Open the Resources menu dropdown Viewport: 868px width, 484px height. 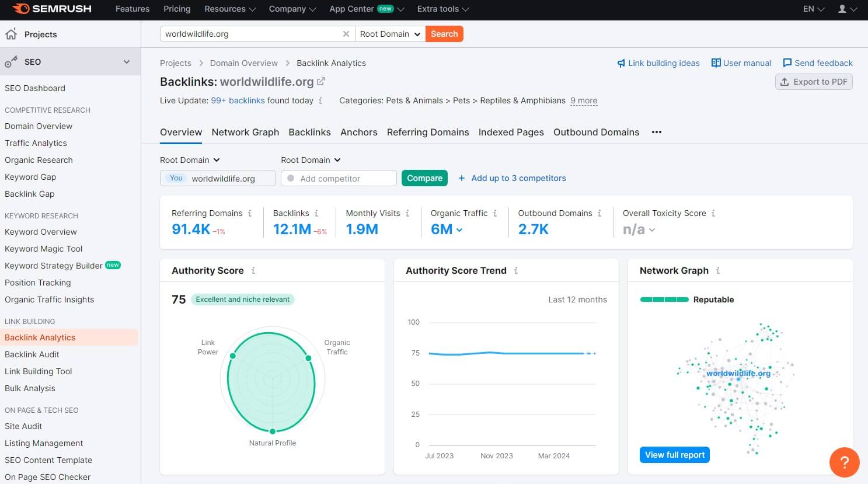[230, 9]
